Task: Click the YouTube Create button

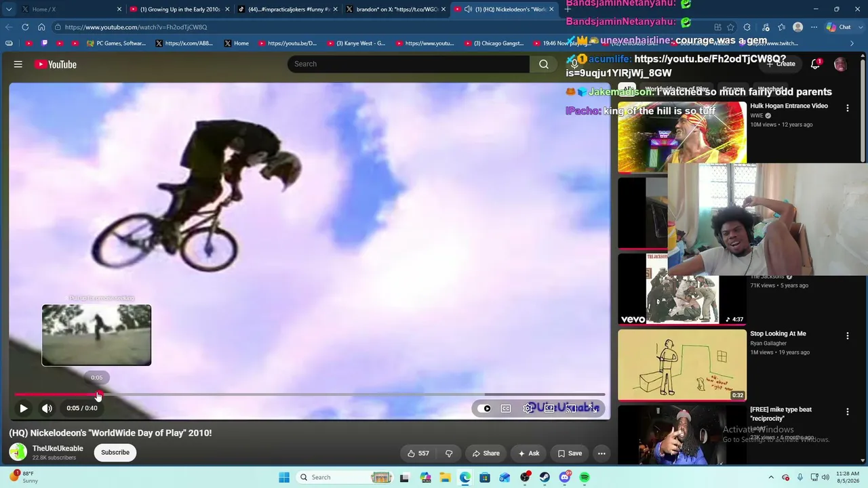Action: point(780,64)
